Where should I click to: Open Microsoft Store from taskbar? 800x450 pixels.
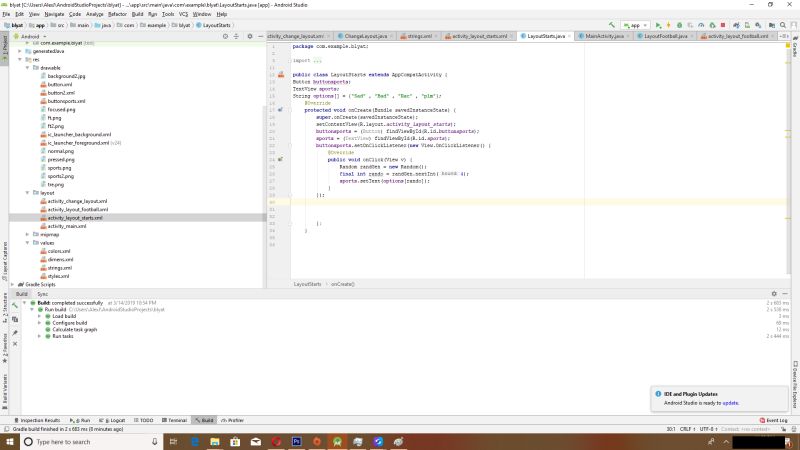pyautogui.click(x=235, y=441)
